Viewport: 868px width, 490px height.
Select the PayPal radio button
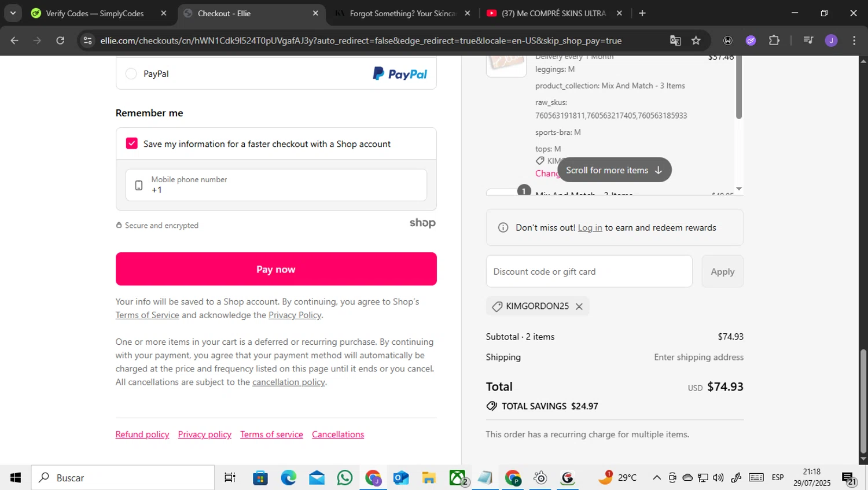click(x=131, y=73)
